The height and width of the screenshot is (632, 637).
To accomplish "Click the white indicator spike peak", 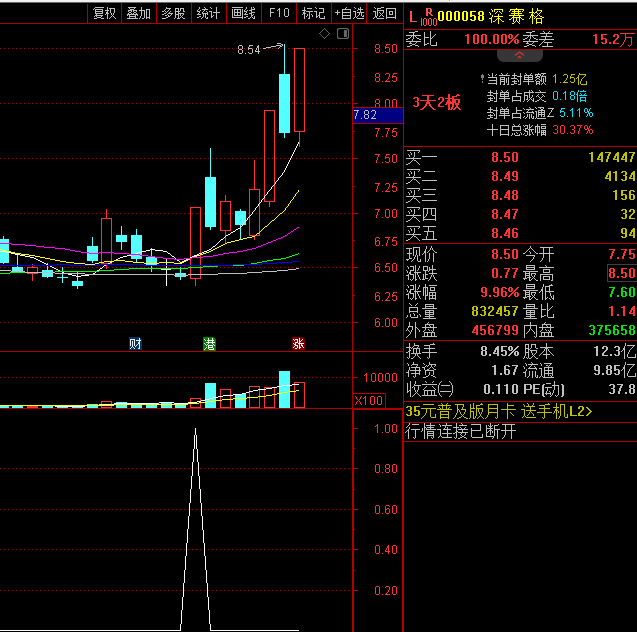I will (195, 430).
